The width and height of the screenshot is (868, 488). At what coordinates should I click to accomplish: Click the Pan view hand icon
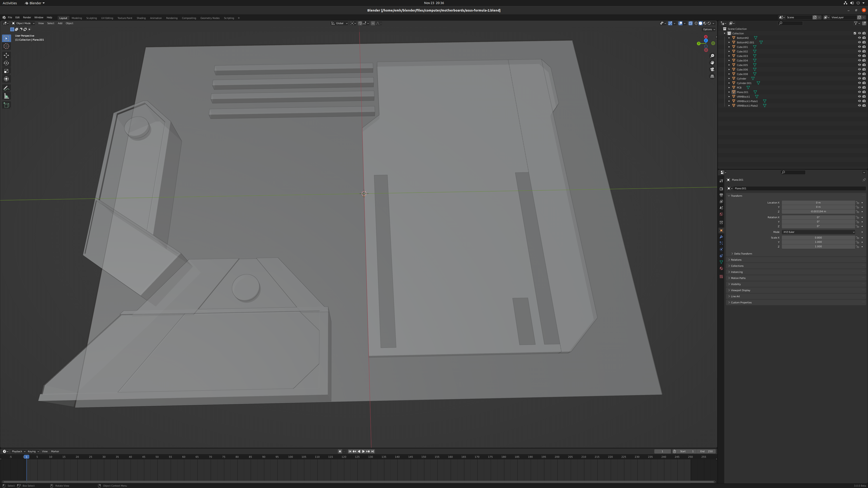(x=712, y=63)
